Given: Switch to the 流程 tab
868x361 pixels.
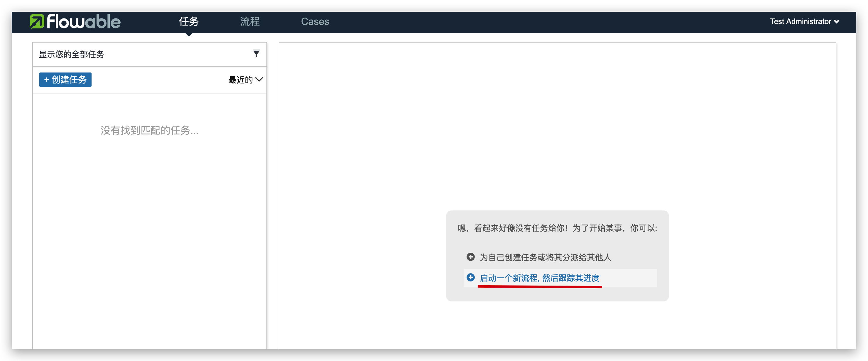Looking at the screenshot, I should 250,22.
